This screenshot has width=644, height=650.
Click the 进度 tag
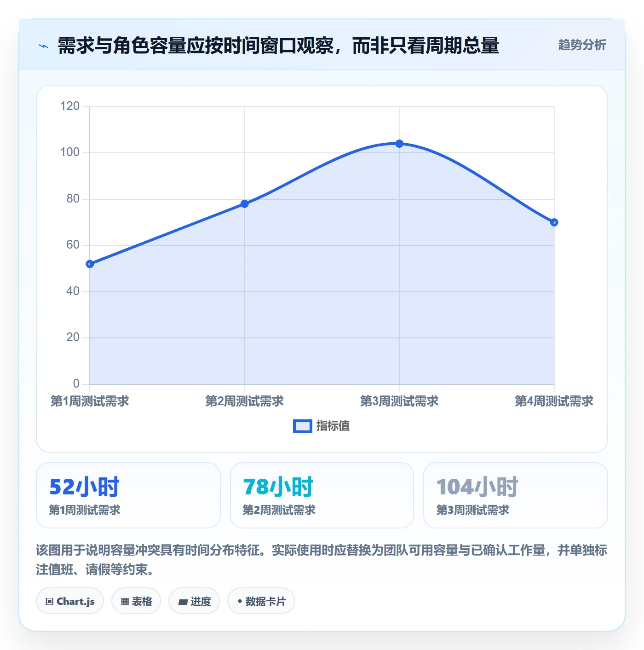coord(194,601)
